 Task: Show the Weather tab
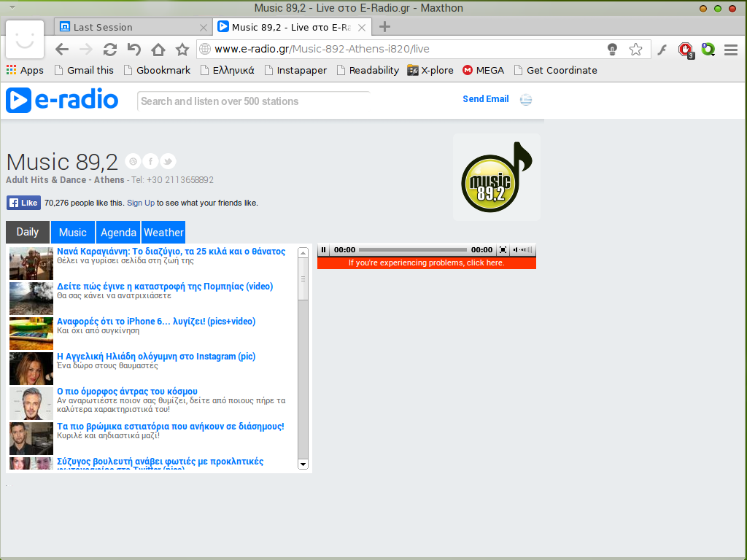(x=163, y=233)
